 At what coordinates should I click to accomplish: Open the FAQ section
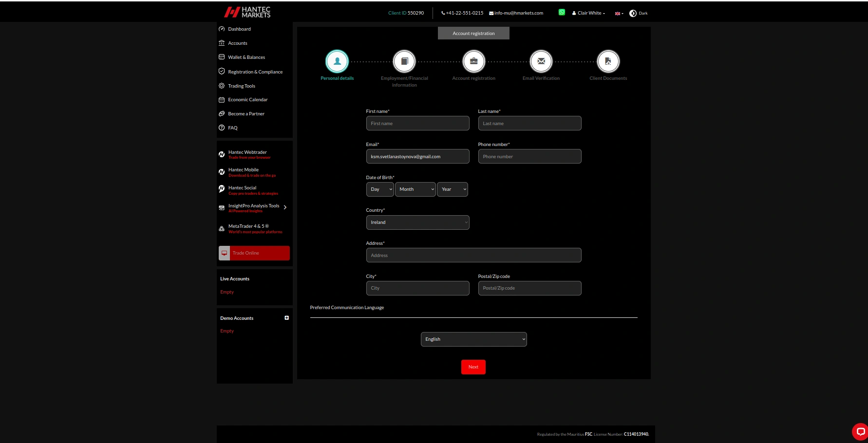(x=232, y=128)
